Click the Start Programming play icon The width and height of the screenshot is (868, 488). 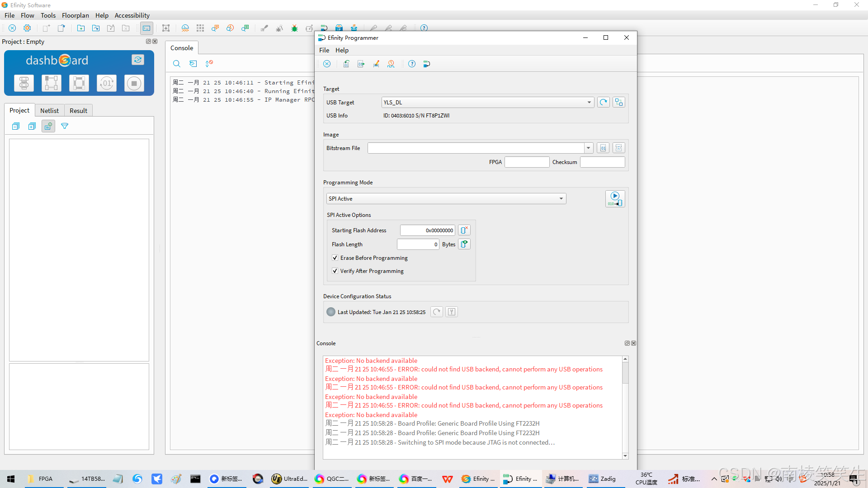coord(615,198)
